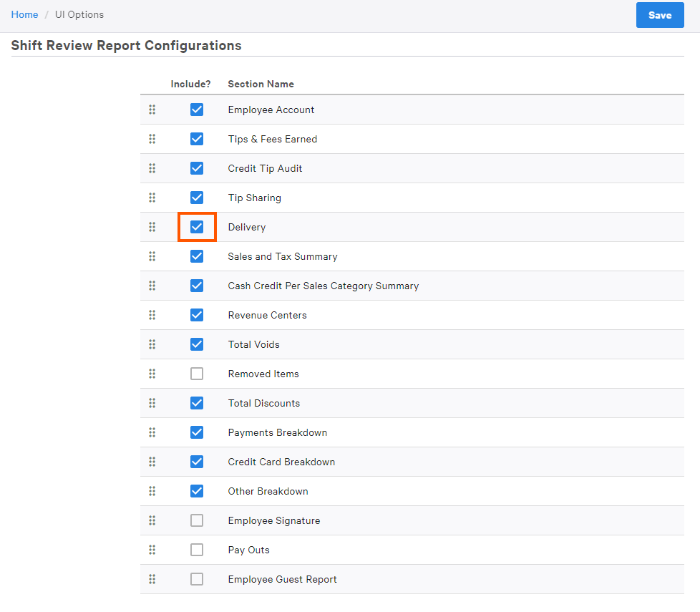Click the drag handle beside Total Voids

click(x=152, y=344)
